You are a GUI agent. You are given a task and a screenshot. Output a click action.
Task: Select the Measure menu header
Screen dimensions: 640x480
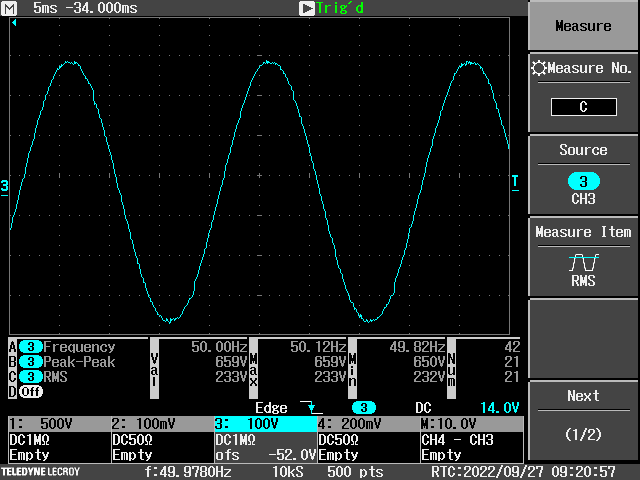click(583, 26)
